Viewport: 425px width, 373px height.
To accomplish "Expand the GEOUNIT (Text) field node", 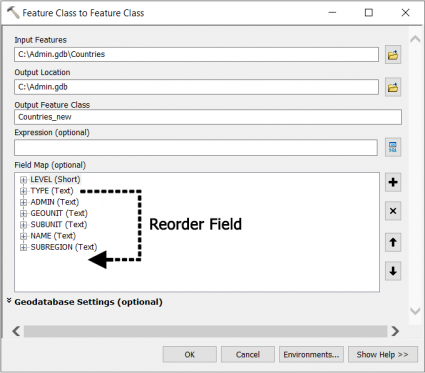I will [x=23, y=214].
